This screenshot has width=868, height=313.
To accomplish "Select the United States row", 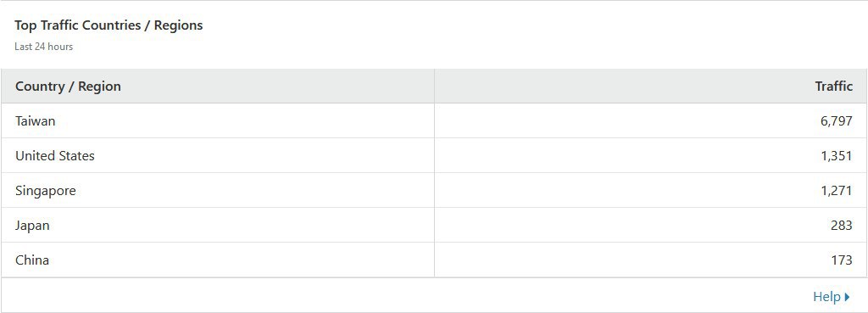I will tap(434, 156).
